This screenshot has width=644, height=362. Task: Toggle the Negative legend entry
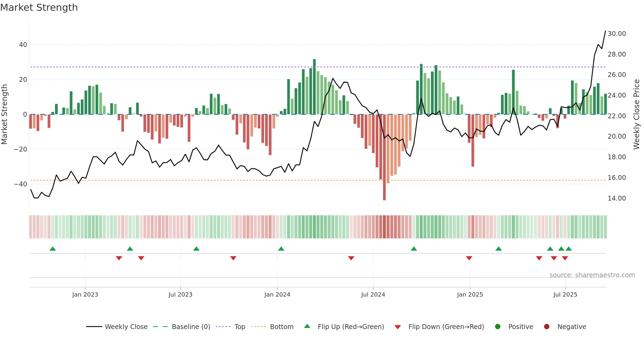[565, 327]
